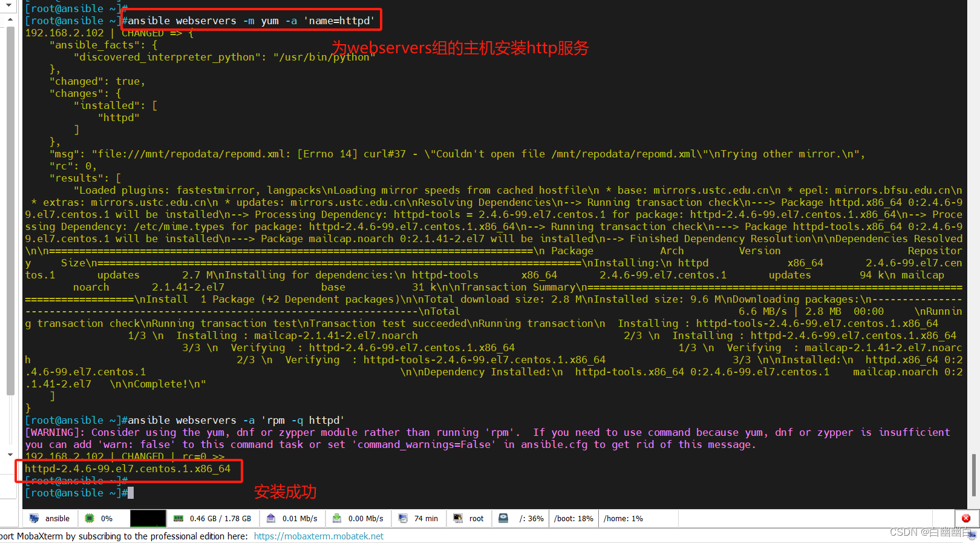Click the /boot: 18% partition indicator
Viewport: 980px width, 543px height.
click(573, 519)
